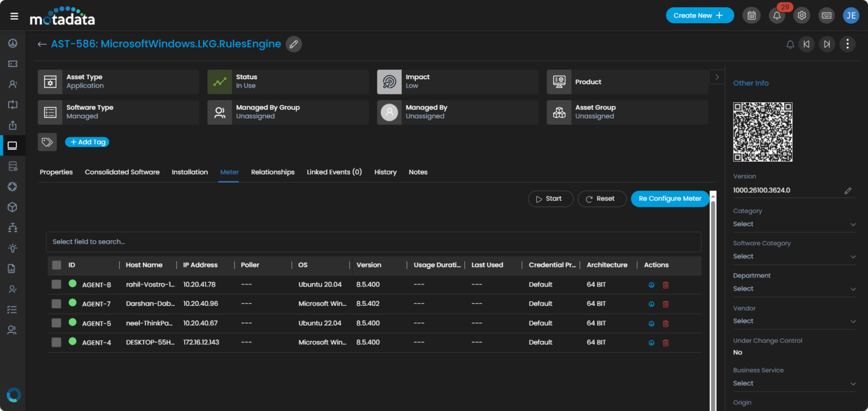The height and width of the screenshot is (411, 868).
Task: Open the Impact Low field
Action: click(x=458, y=82)
